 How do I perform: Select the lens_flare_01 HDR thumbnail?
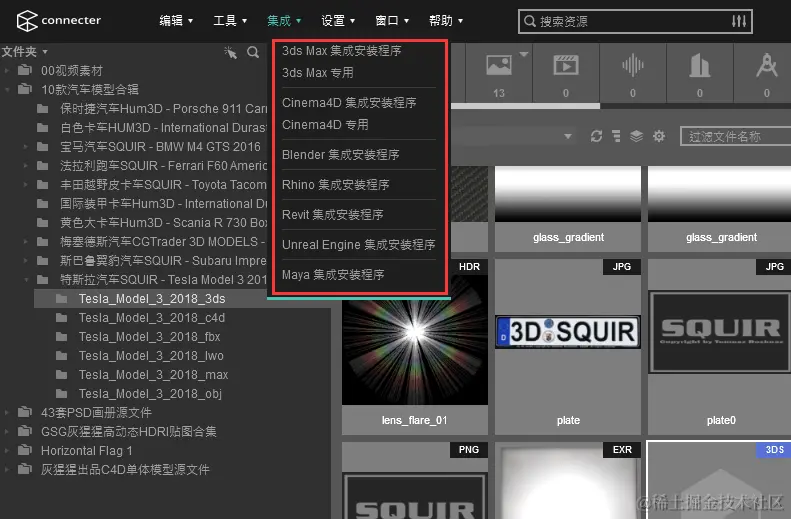coord(415,347)
